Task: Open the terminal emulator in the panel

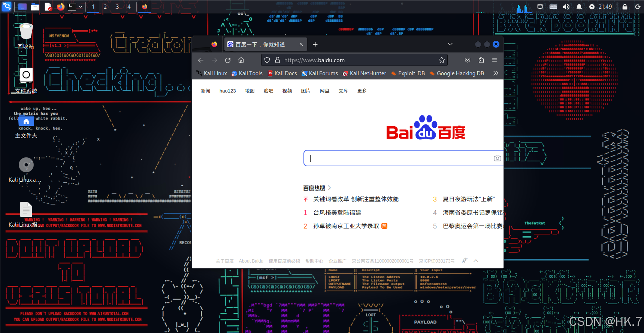Action: [72, 7]
